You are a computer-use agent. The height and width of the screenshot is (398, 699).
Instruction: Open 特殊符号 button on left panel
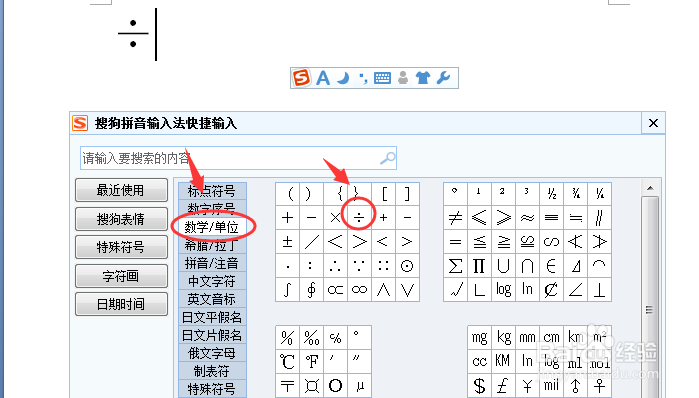point(121,247)
